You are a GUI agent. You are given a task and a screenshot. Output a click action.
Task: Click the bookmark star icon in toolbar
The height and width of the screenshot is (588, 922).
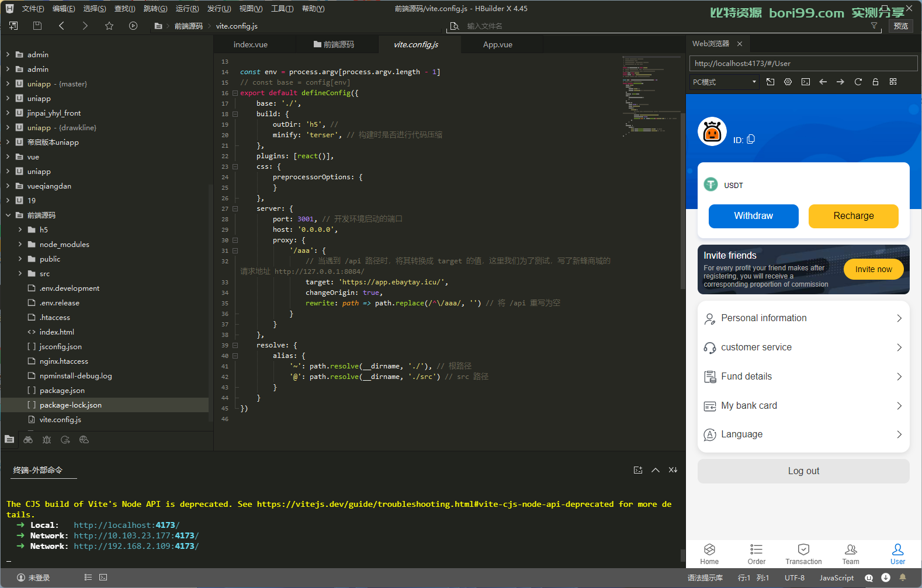[109, 26]
